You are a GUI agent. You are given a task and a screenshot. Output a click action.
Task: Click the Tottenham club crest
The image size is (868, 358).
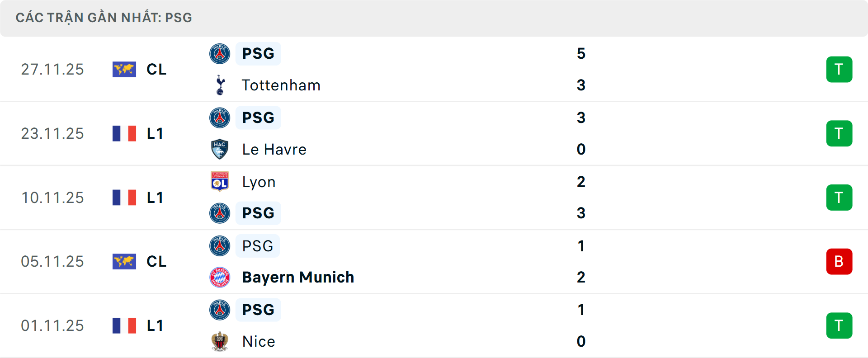(x=220, y=85)
